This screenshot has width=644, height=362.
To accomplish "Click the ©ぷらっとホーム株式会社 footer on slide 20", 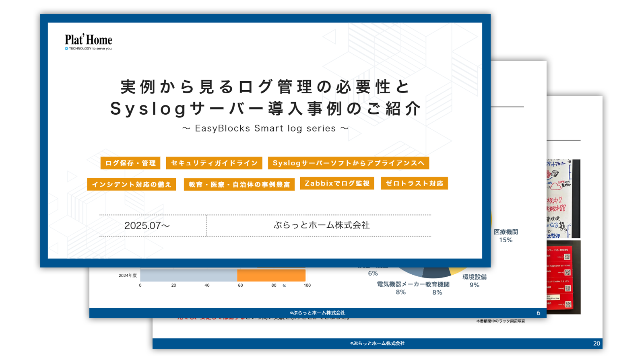I will point(378,343).
